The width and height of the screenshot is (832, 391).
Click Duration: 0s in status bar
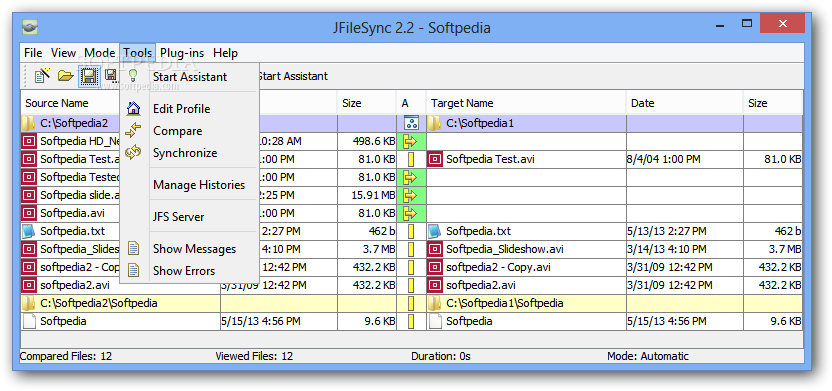441,356
